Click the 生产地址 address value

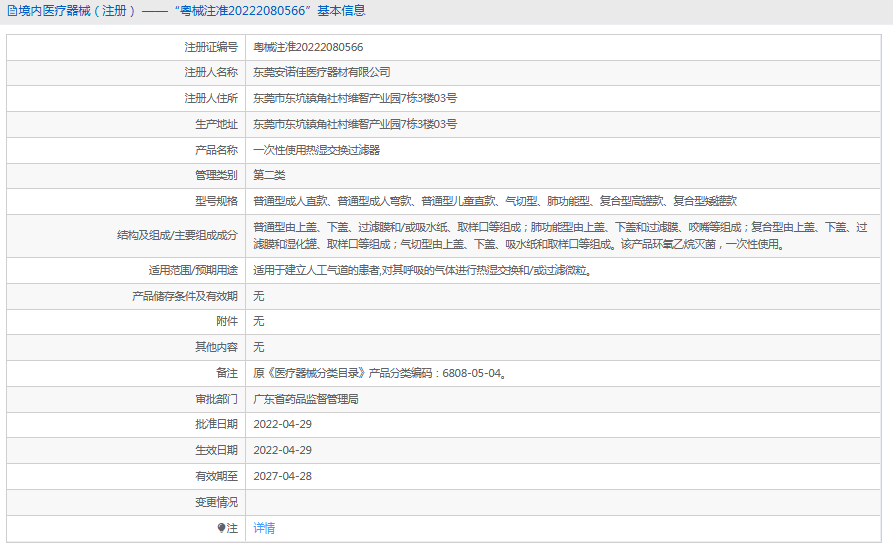click(x=355, y=124)
